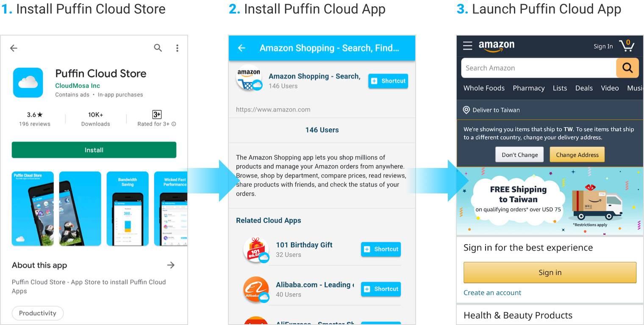Tap the back arrow in Play Store

(14, 48)
